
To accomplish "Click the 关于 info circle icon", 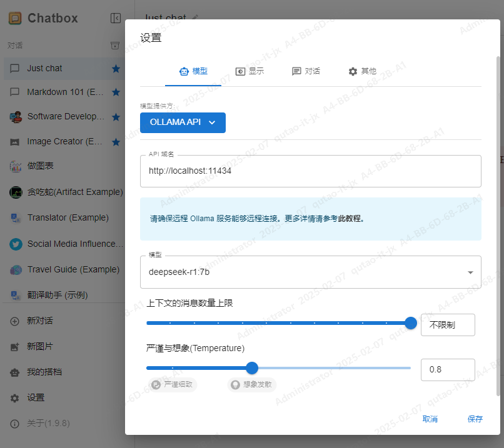I will 15,424.
